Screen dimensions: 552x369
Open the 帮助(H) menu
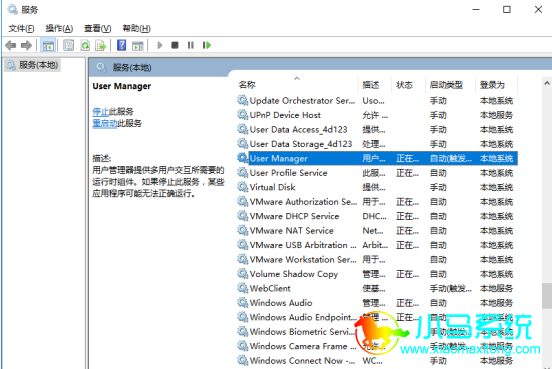click(x=136, y=29)
